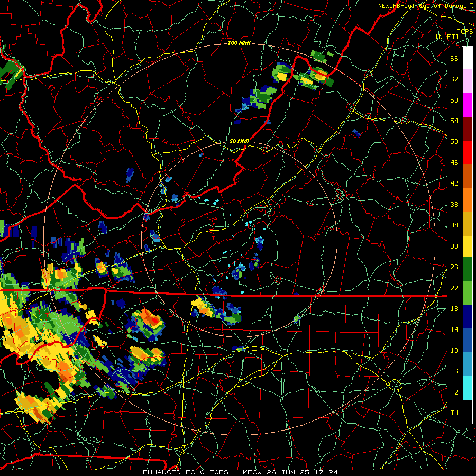Click the white swatch in the tops legend
This screenshot has height=476, width=476.
[x=467, y=58]
